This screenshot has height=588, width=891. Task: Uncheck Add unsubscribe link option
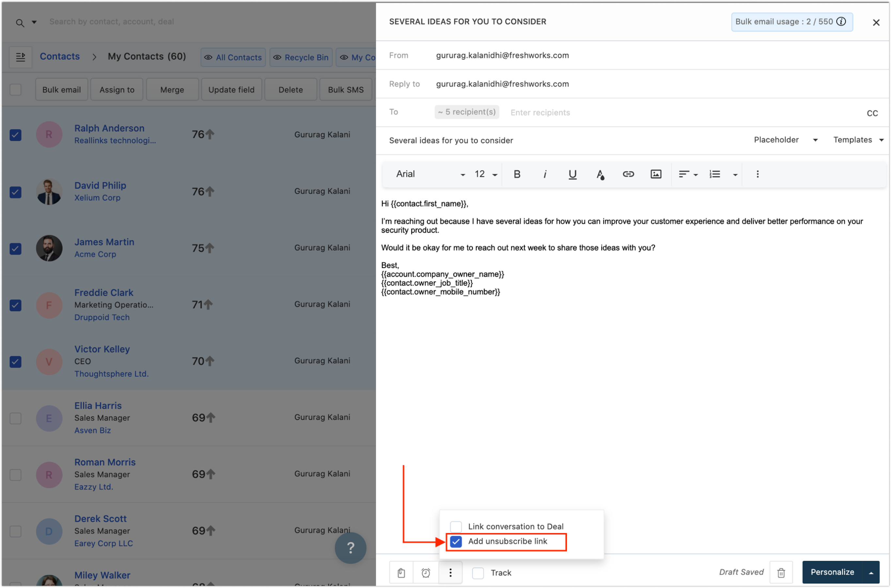click(456, 541)
